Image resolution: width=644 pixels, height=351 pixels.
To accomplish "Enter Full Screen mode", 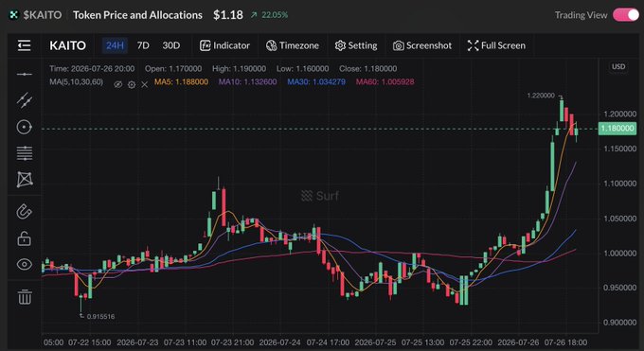I will [x=496, y=45].
